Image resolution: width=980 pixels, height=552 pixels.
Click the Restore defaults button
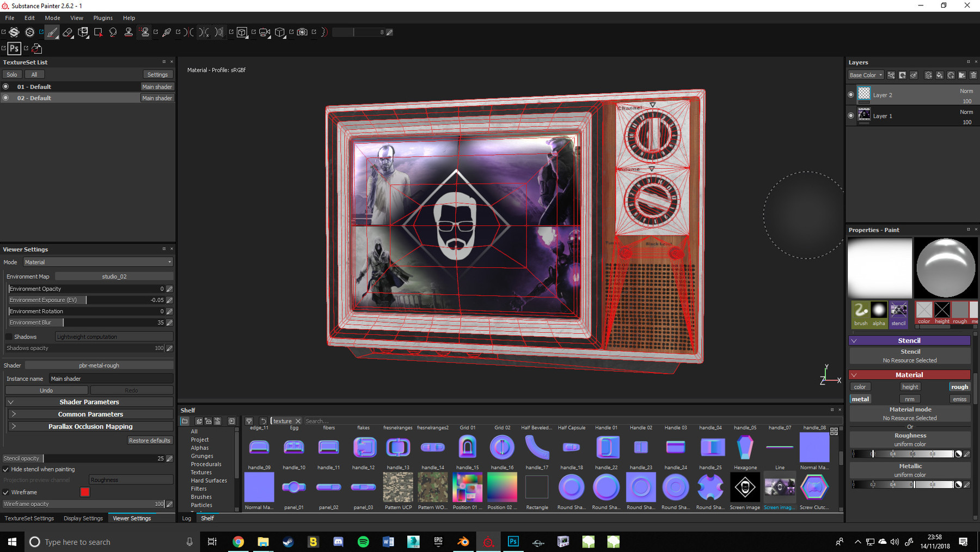click(x=150, y=440)
